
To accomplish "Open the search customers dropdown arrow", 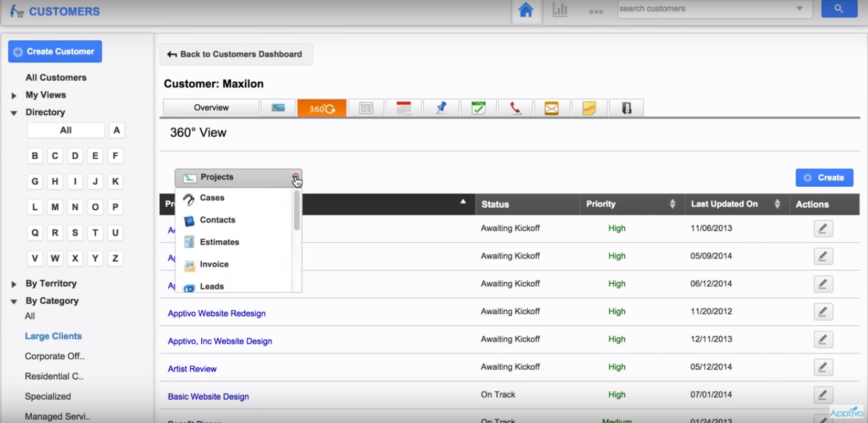I will [800, 8].
